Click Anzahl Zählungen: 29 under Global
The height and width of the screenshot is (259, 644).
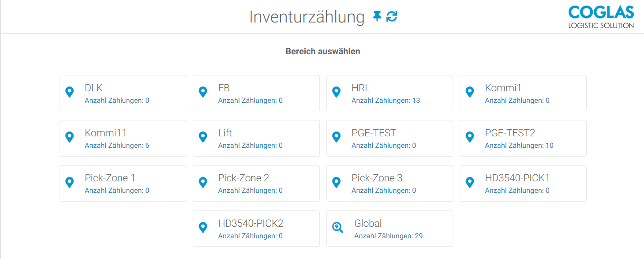click(x=388, y=236)
